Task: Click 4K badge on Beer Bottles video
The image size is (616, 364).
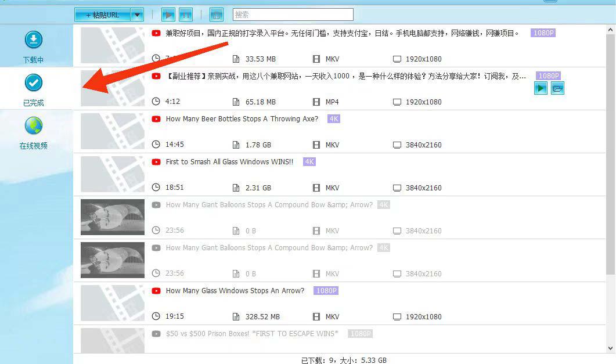Action: (x=333, y=119)
